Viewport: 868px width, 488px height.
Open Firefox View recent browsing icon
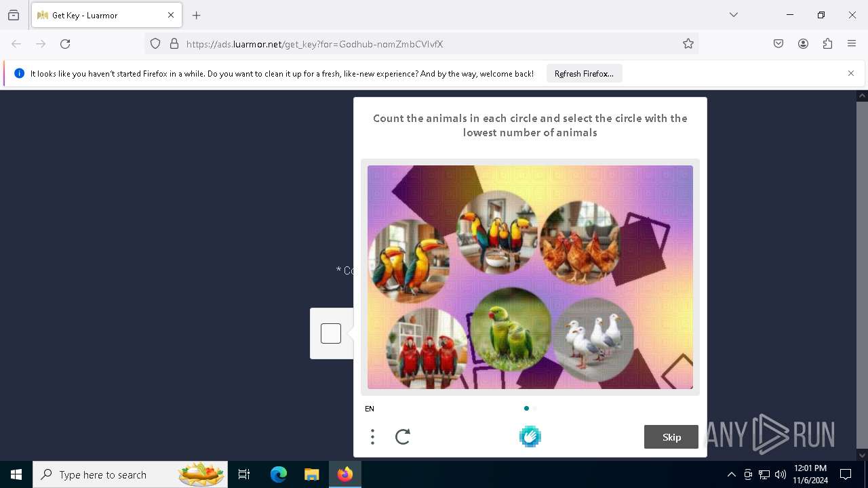point(14,15)
